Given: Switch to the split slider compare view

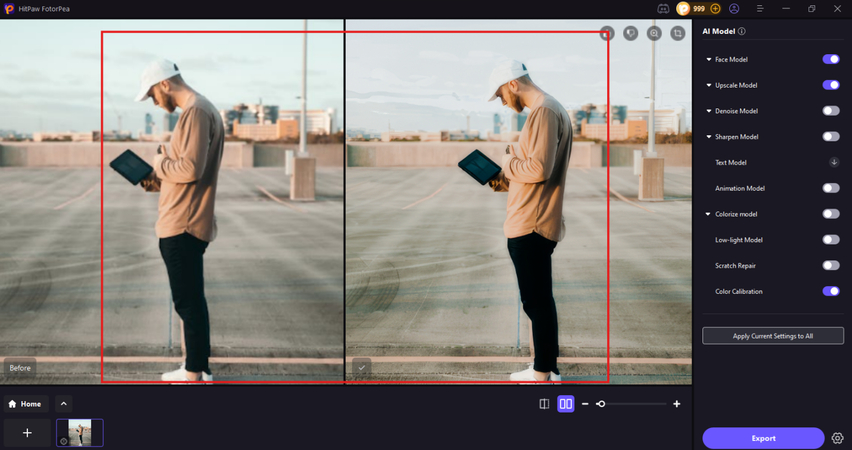Looking at the screenshot, I should tap(544, 404).
